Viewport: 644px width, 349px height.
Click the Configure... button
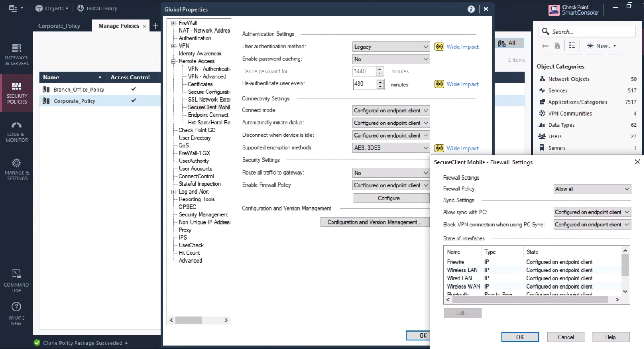tap(391, 199)
